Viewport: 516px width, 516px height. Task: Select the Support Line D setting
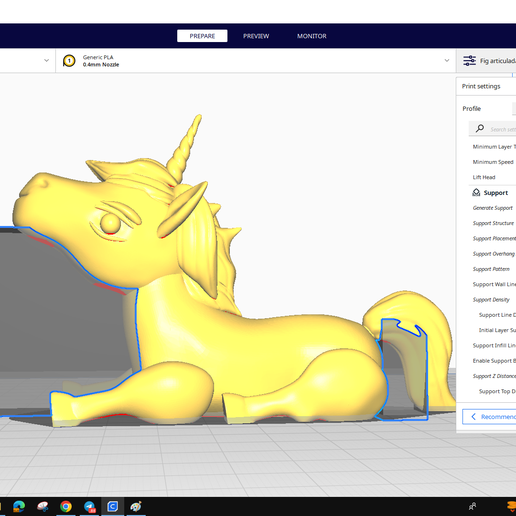[x=497, y=315]
